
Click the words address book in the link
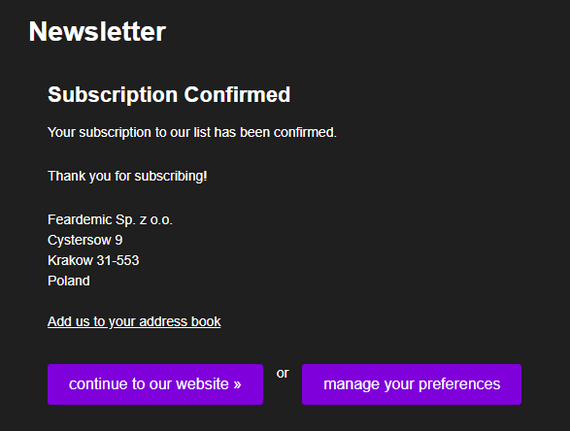pos(180,322)
